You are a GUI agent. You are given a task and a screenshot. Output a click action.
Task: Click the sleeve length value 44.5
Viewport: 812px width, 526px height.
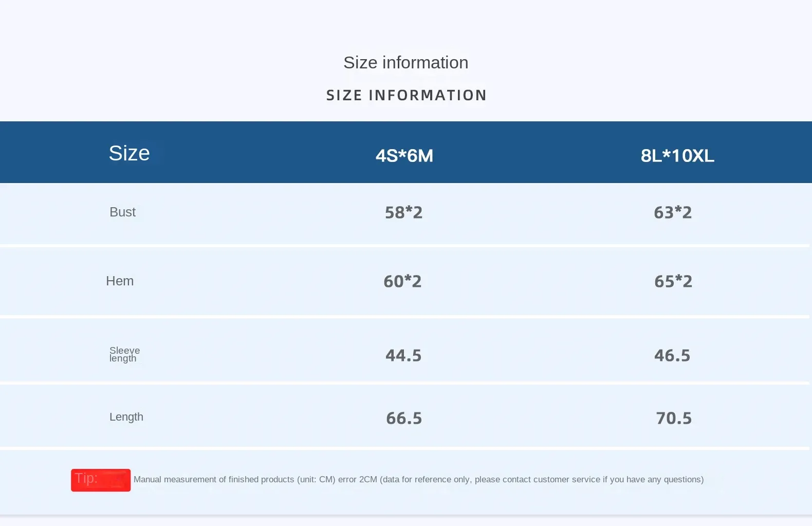(403, 355)
